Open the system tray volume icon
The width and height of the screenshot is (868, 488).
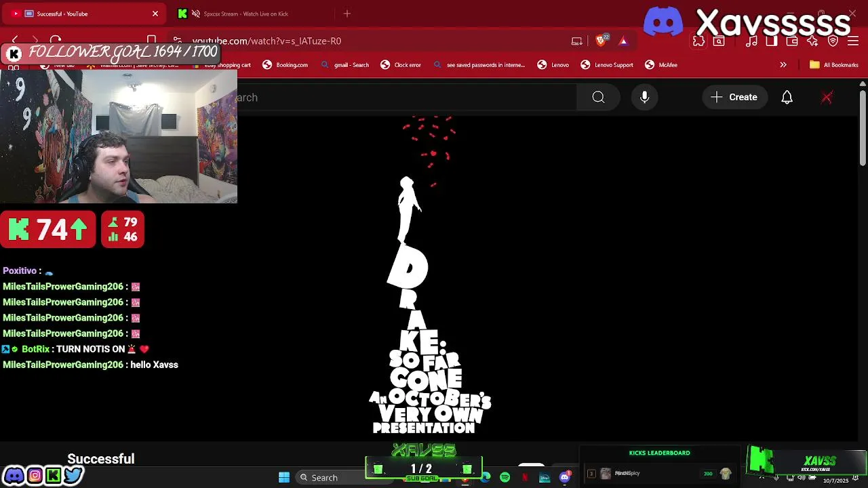point(803,478)
